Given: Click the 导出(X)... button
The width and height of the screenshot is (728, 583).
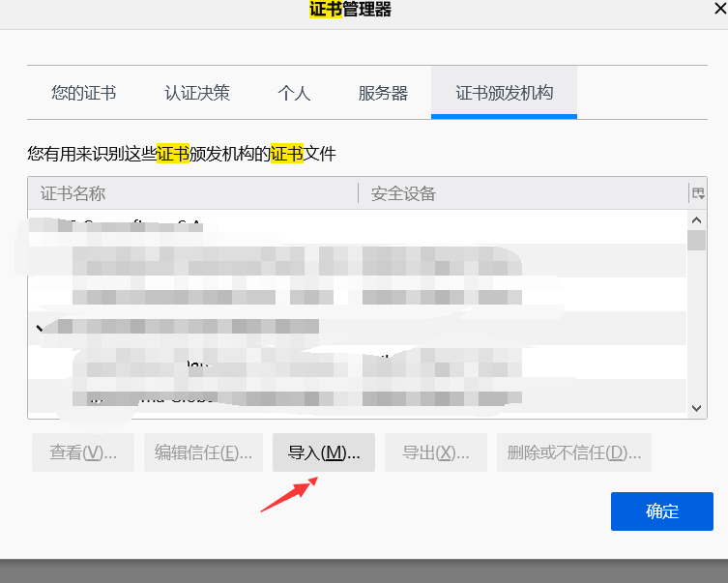Looking at the screenshot, I should click(436, 452).
